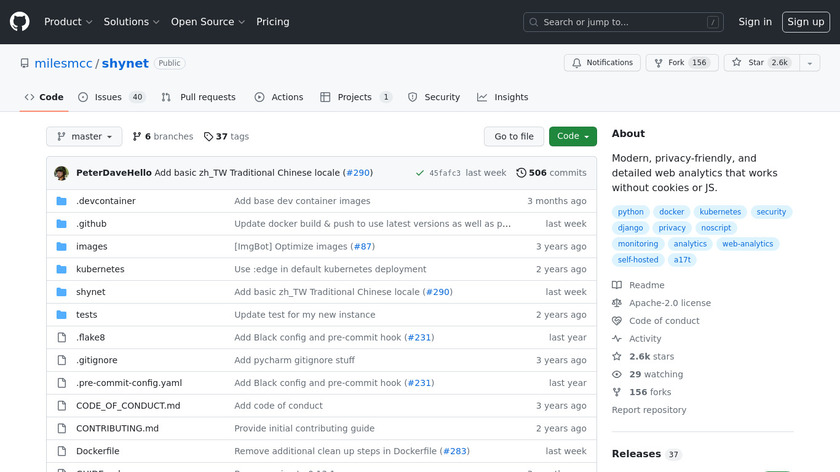Click PeterDaveHello's avatar thumbnail

(61, 173)
